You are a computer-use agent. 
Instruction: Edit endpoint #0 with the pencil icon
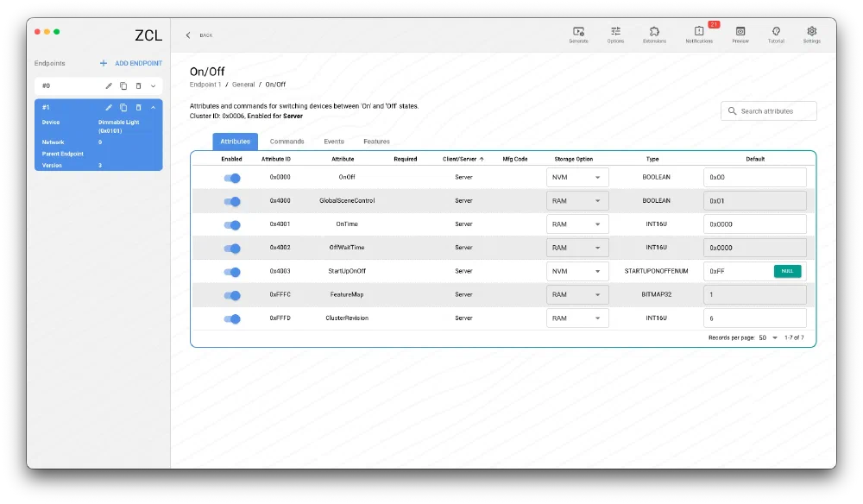pyautogui.click(x=108, y=85)
